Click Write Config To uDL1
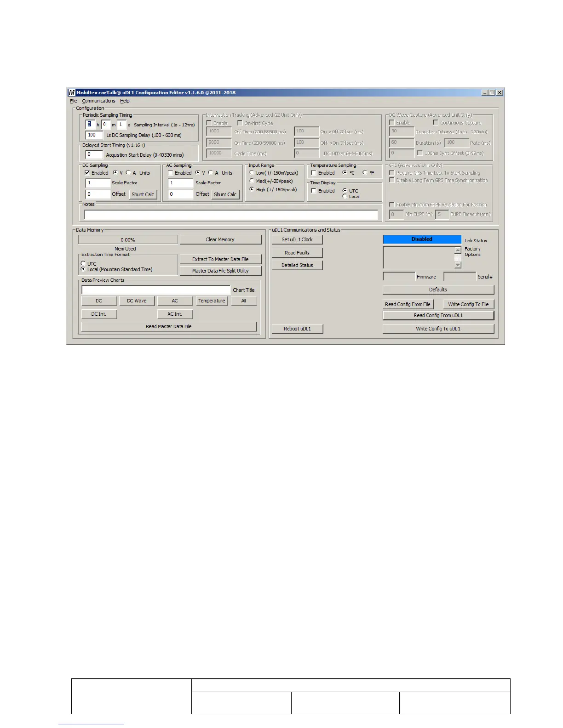 (x=438, y=329)
